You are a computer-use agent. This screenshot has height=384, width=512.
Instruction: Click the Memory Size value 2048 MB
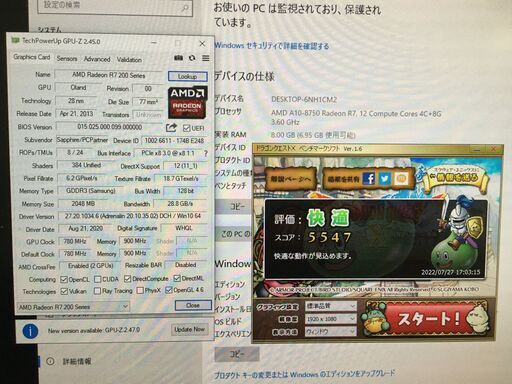[83, 203]
